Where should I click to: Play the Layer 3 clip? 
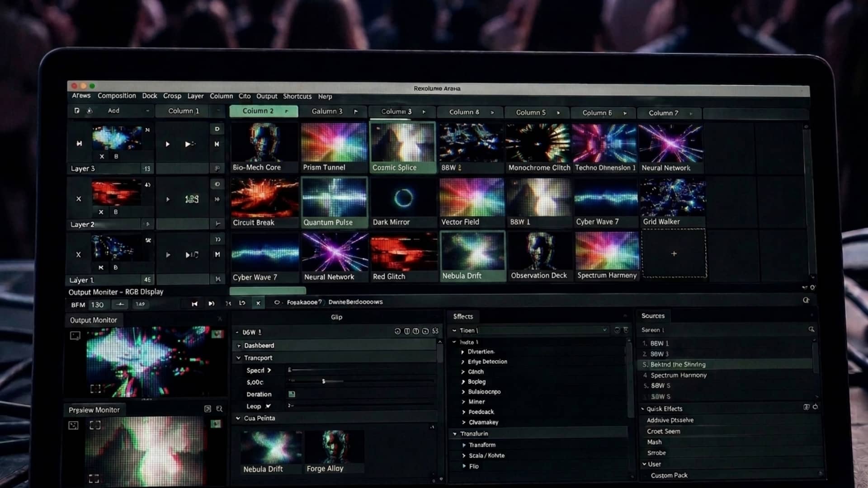click(x=167, y=144)
